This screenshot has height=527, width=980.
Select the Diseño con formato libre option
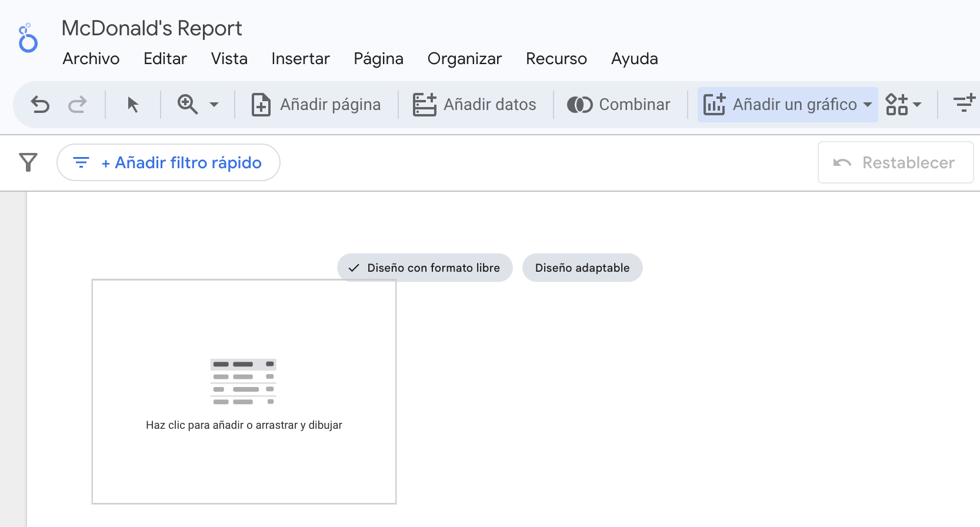point(425,268)
